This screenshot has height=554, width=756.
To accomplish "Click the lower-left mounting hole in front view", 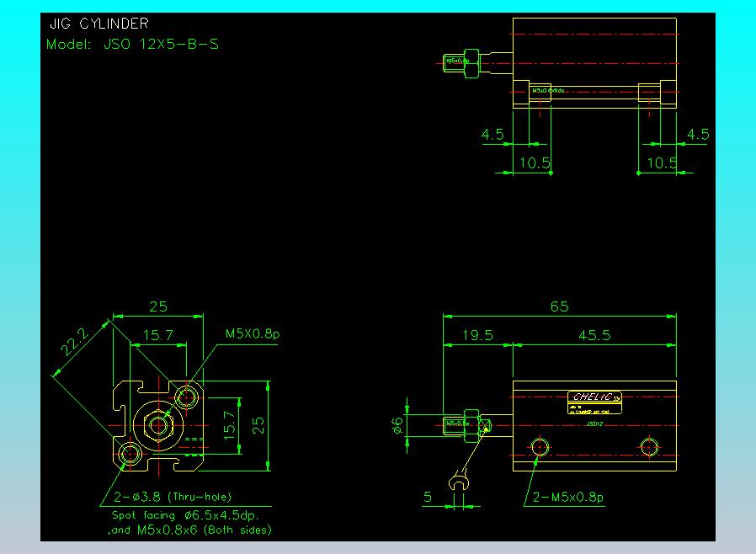I will 130,454.
